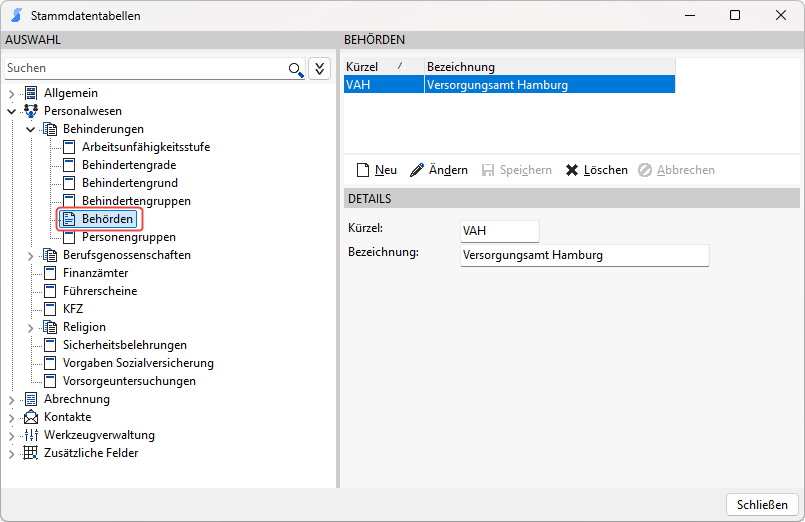The width and height of the screenshot is (805, 522).
Task: Click the Ändern pencil icon
Action: (417, 170)
